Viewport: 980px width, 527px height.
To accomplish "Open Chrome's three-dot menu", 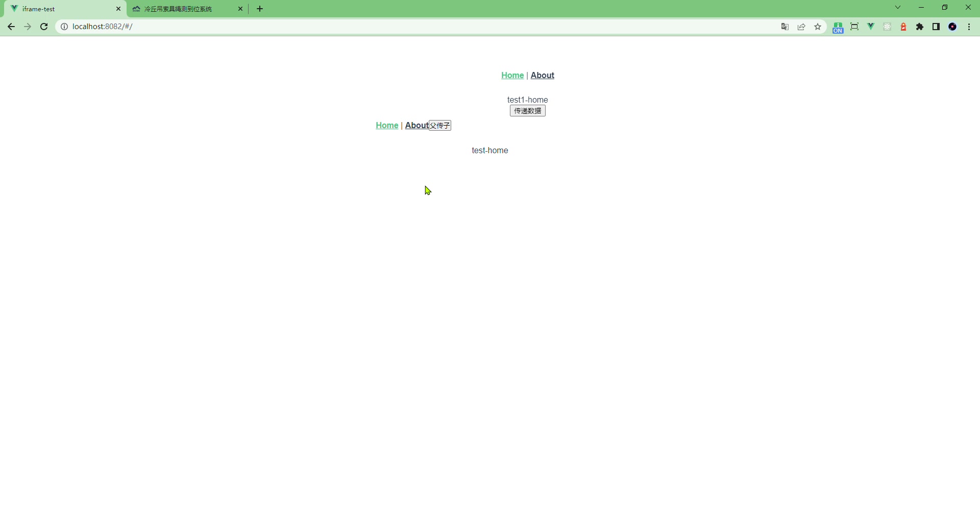I will click(x=969, y=27).
